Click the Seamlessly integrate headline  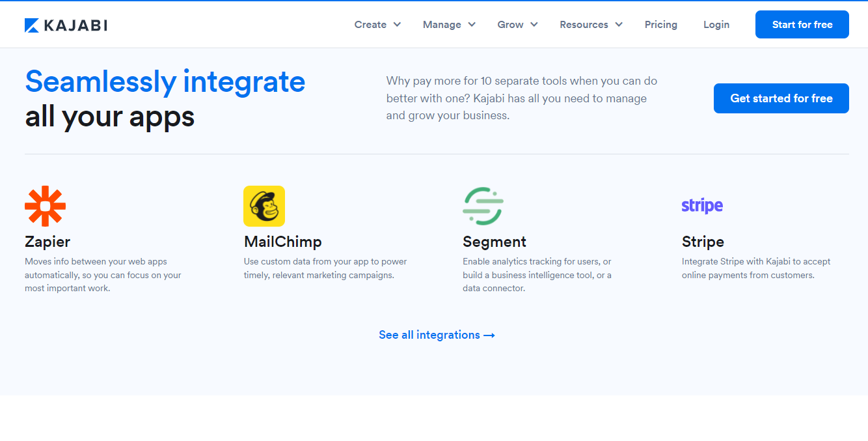165,81
